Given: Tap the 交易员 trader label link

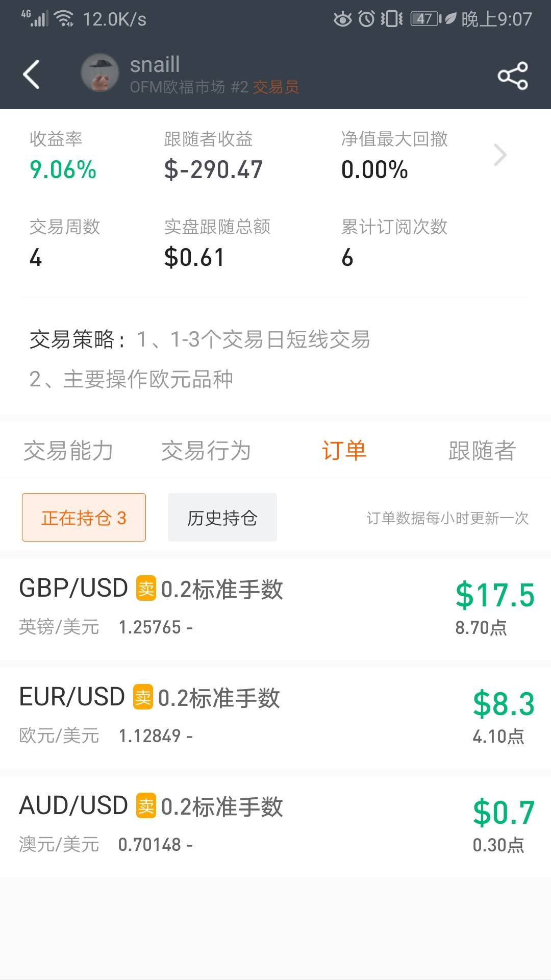Looking at the screenshot, I should pos(275,87).
